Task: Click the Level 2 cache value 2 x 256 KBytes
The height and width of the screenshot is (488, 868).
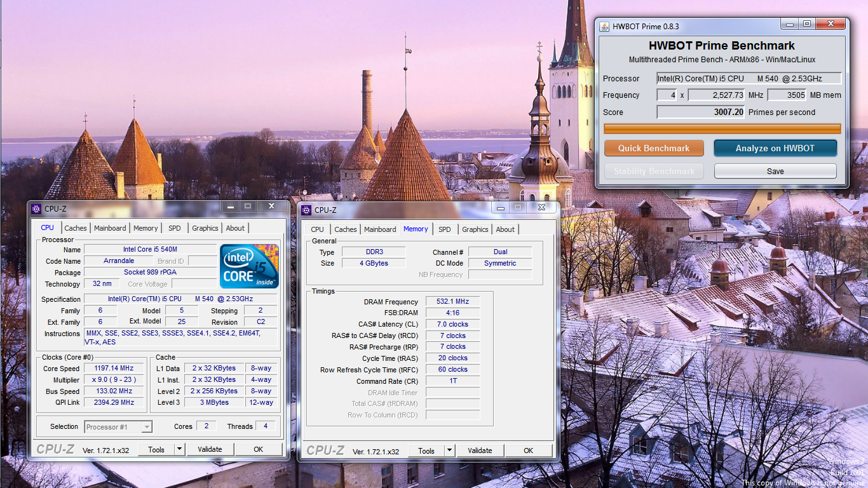Action: click(214, 391)
